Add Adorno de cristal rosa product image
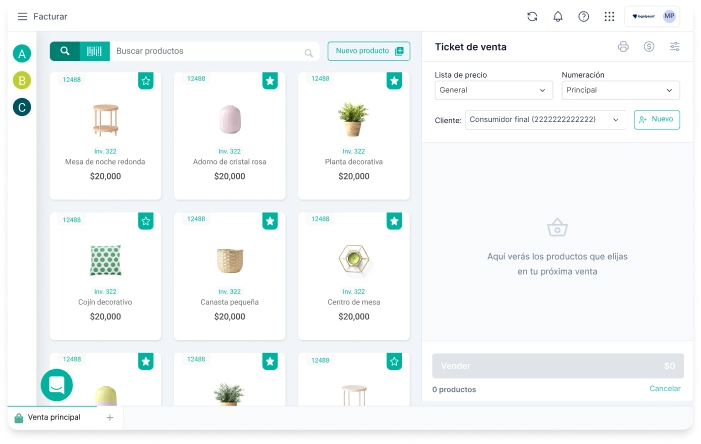The width and height of the screenshot is (701, 444). click(x=230, y=119)
